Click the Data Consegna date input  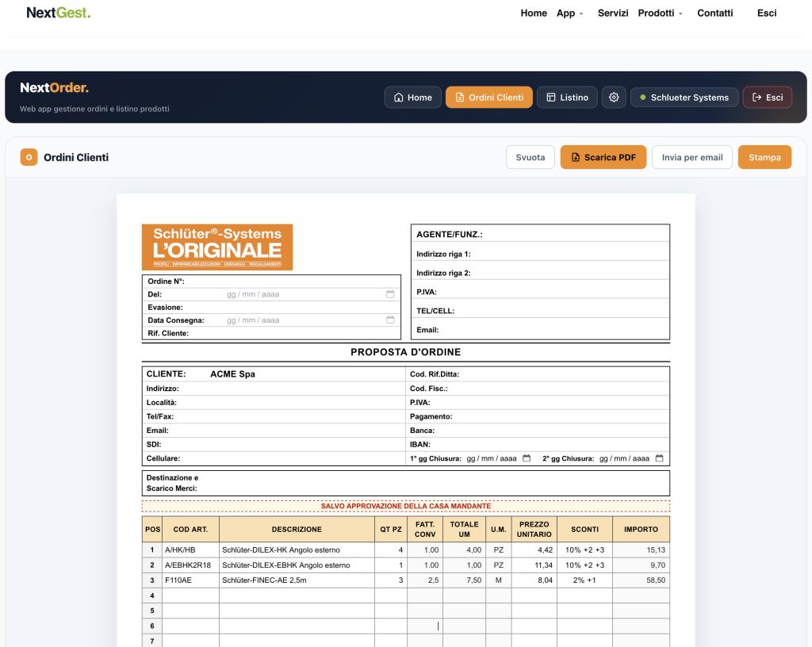point(311,320)
